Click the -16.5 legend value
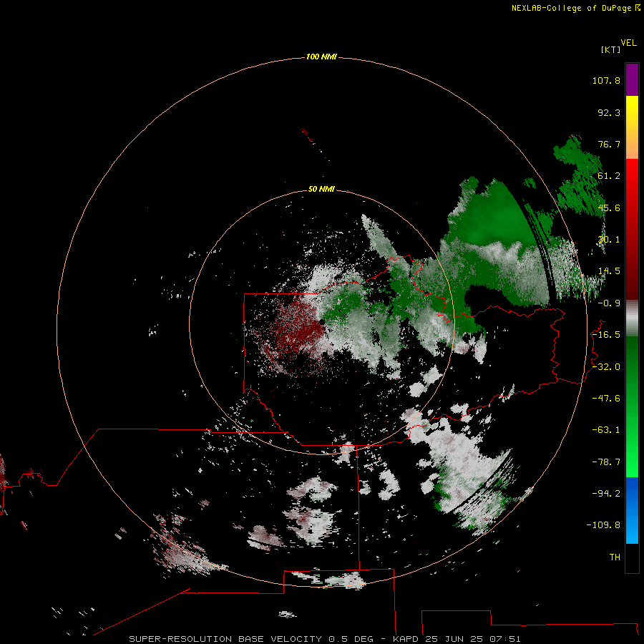 606,335
